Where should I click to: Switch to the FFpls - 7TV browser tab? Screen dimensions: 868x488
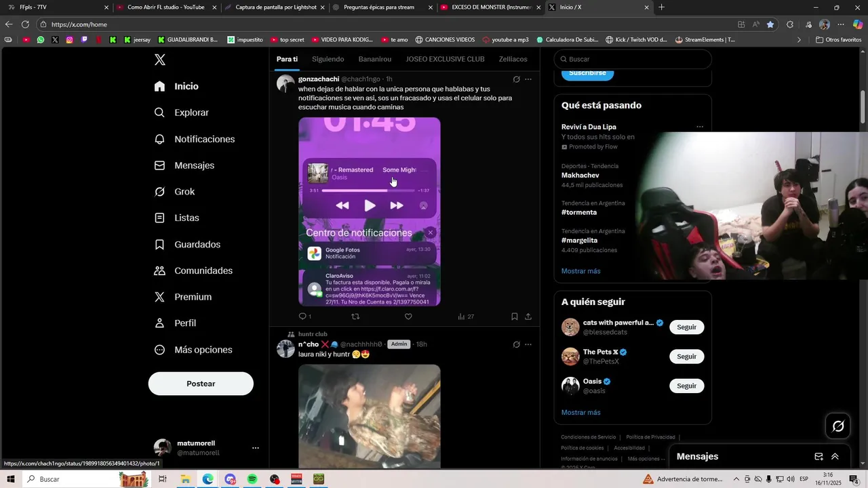click(x=58, y=7)
